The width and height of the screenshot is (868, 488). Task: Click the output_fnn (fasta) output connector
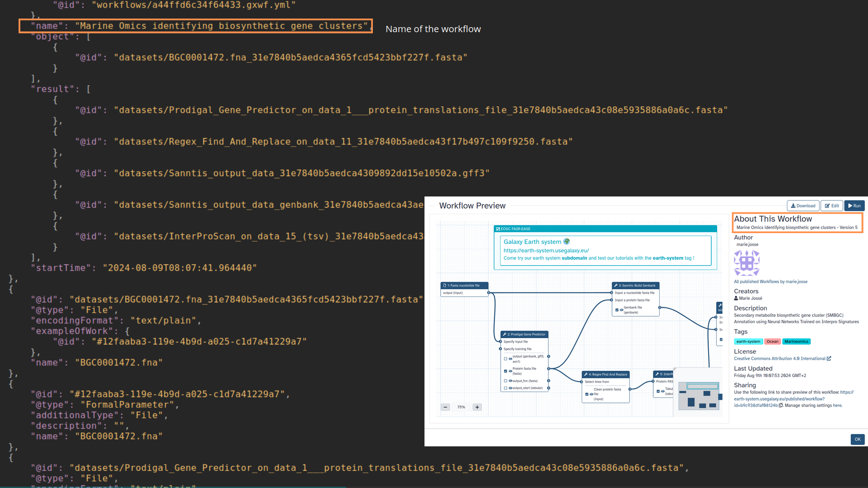click(x=549, y=381)
